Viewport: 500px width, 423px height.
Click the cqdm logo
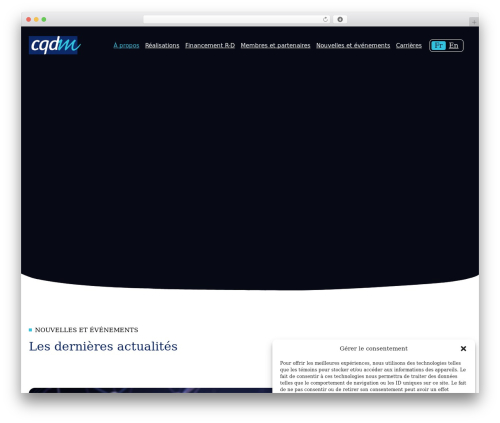coord(55,45)
